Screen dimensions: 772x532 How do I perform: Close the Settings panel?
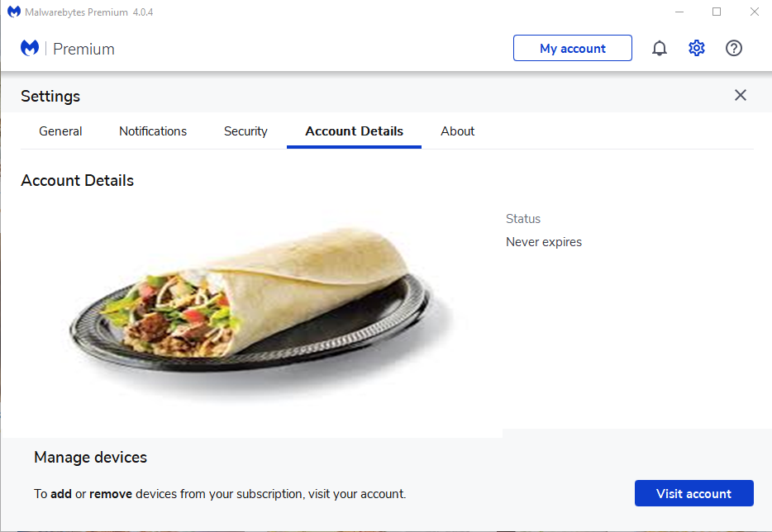(x=741, y=95)
